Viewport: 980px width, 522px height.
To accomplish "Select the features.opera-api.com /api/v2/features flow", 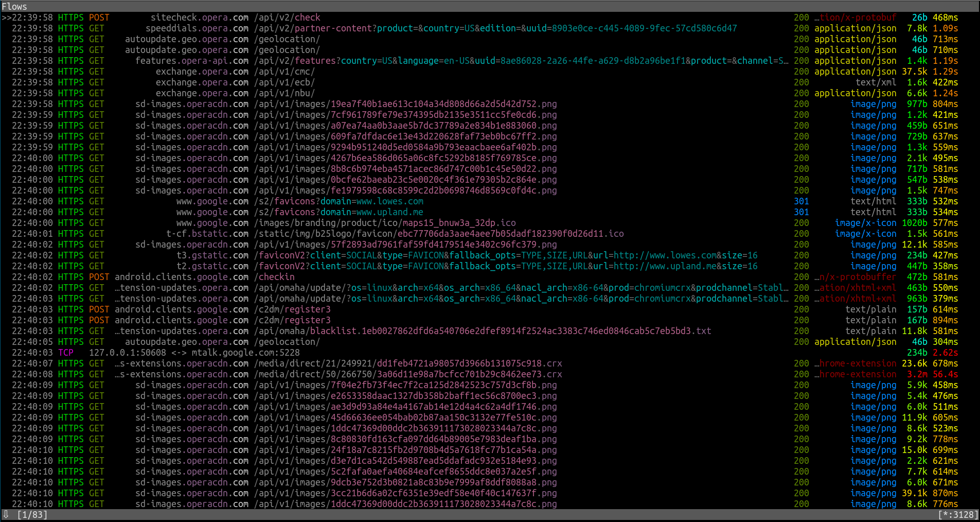I will click(490, 61).
